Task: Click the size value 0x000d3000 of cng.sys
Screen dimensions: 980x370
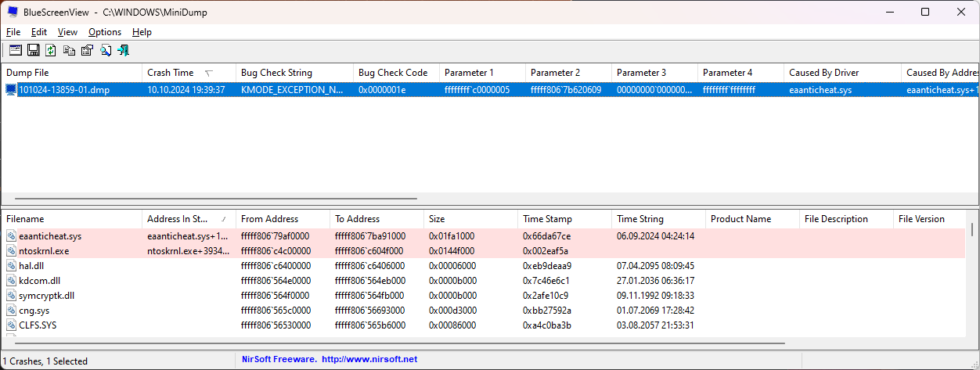Action: click(452, 311)
